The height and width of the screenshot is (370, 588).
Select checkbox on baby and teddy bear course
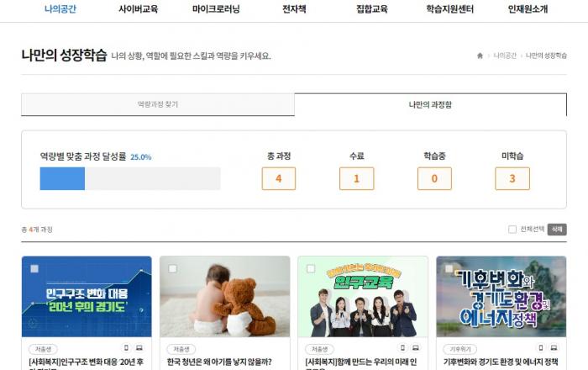pos(172,269)
